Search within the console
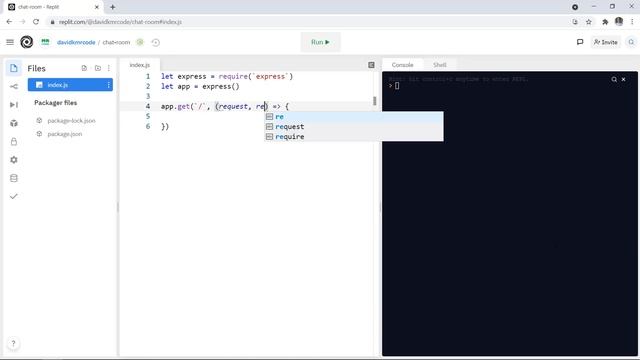This screenshot has width=640, height=360. pos(614,80)
